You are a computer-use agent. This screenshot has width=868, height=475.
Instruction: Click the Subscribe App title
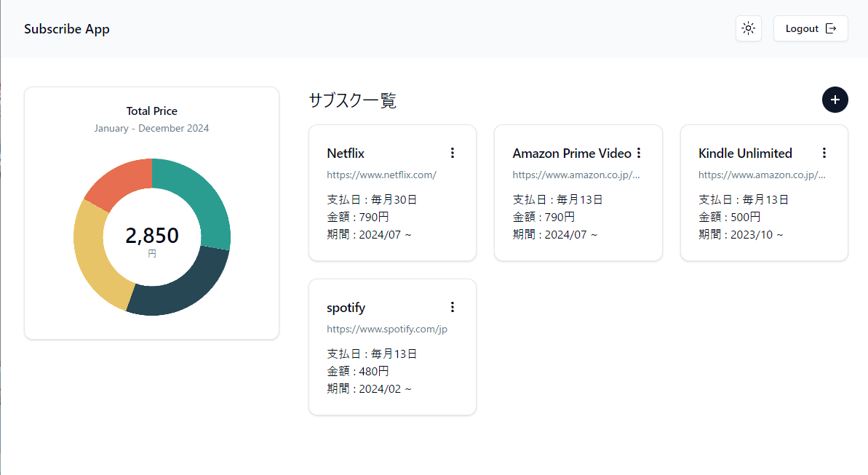pos(67,29)
